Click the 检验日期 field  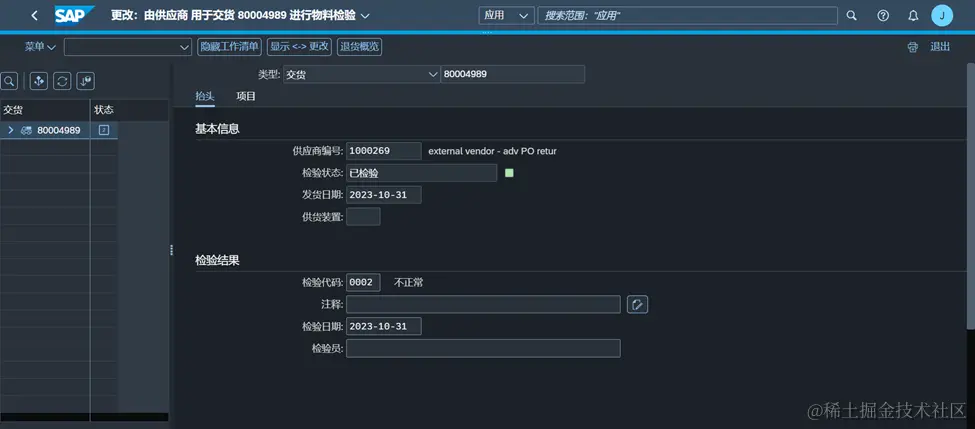(x=384, y=326)
